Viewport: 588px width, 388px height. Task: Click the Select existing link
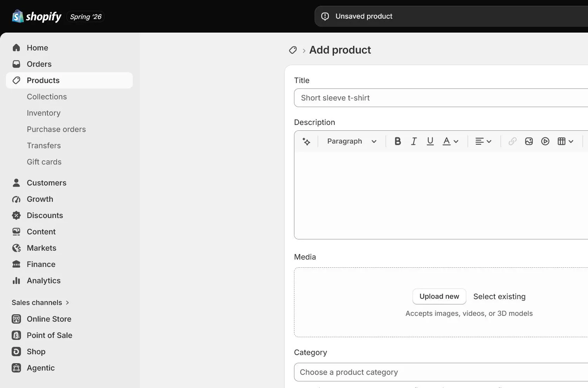[499, 296]
